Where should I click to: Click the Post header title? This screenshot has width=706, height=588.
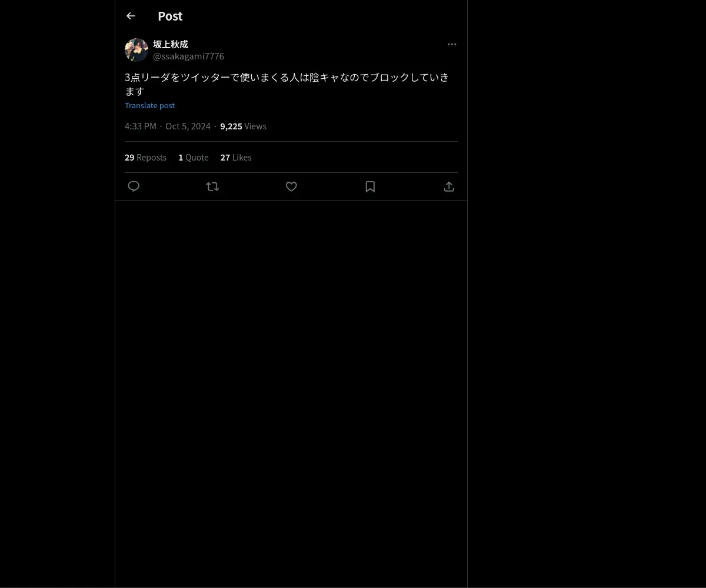tap(170, 16)
